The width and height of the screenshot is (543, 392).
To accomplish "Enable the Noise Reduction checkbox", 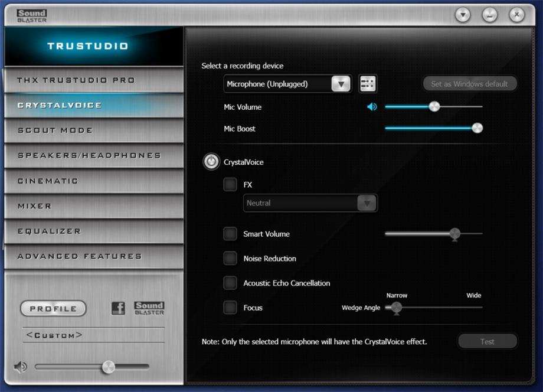I will tap(230, 259).
